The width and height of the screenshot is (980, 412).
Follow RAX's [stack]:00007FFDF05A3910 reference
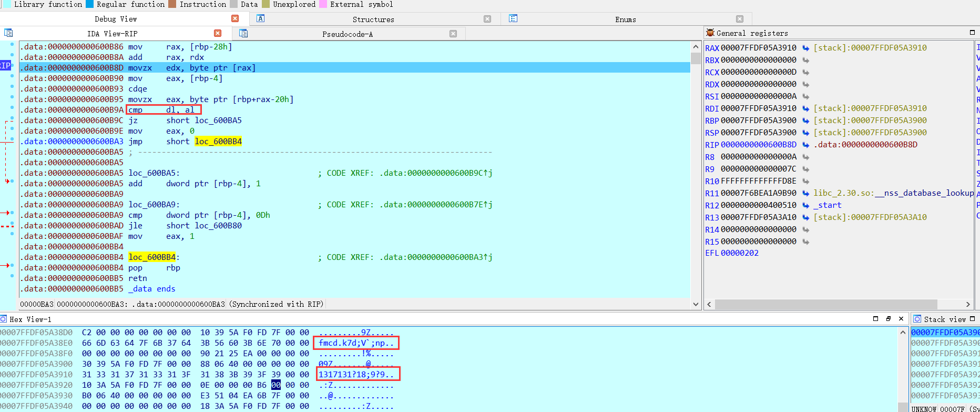tap(870, 48)
